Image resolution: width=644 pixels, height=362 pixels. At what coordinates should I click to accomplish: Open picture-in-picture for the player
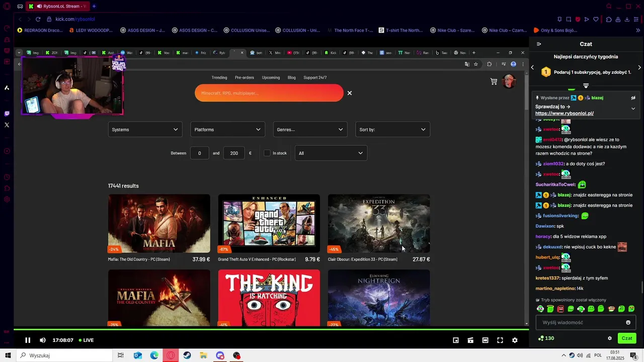click(x=456, y=340)
